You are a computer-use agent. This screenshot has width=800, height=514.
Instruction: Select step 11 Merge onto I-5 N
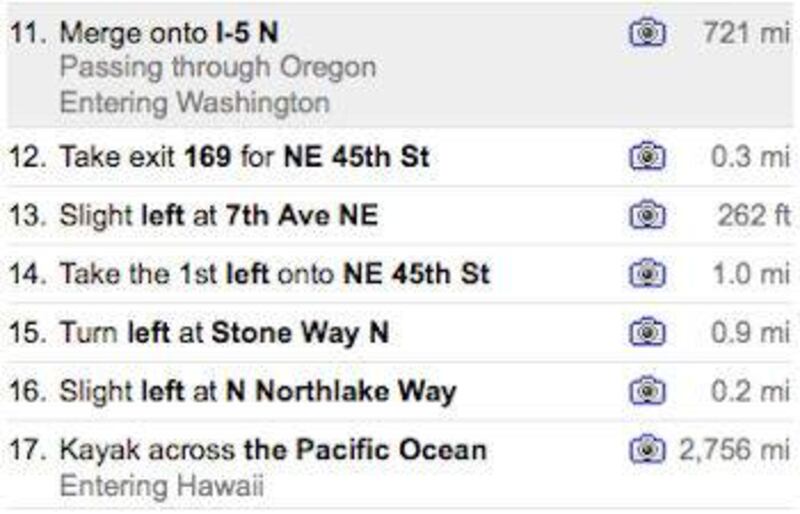point(169,33)
